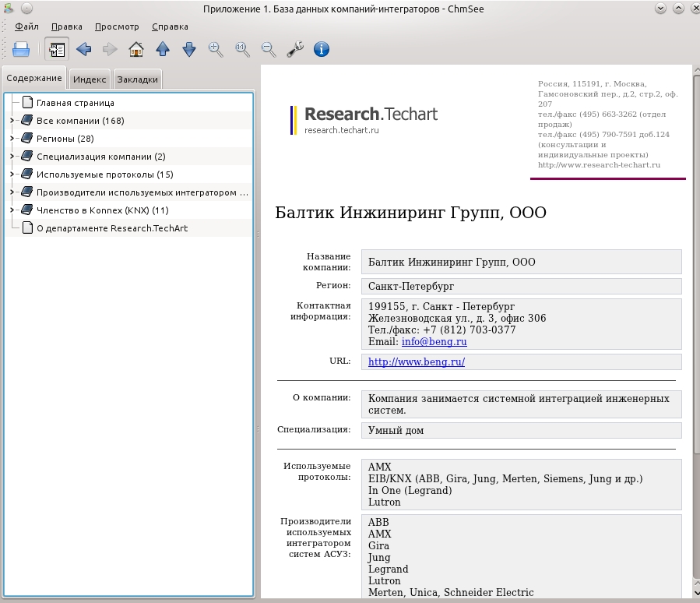Click book icon beside Используемые протоколы
This screenshot has width=700, height=603.
point(27,174)
